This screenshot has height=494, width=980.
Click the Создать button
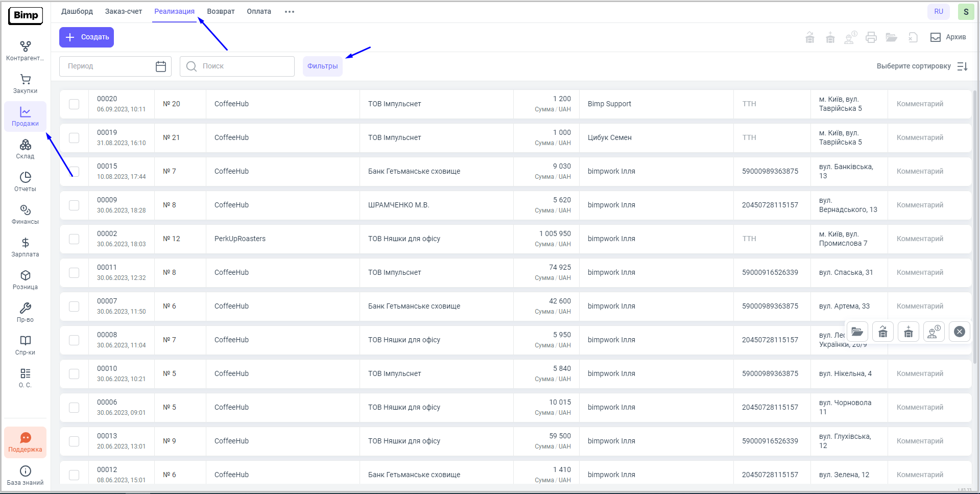86,37
